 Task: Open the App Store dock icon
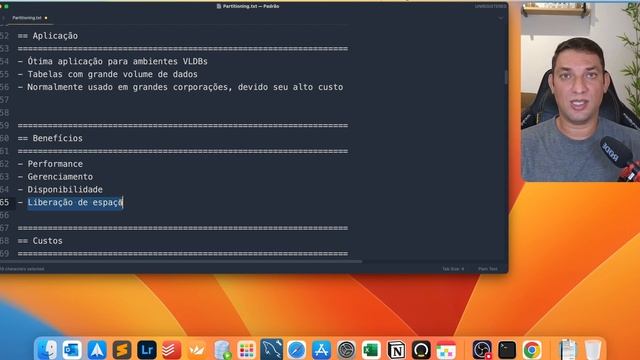click(321, 350)
